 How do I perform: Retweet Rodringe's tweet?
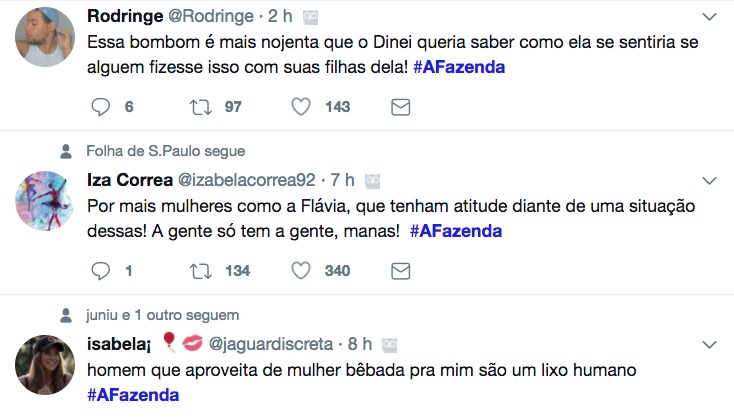[200, 107]
